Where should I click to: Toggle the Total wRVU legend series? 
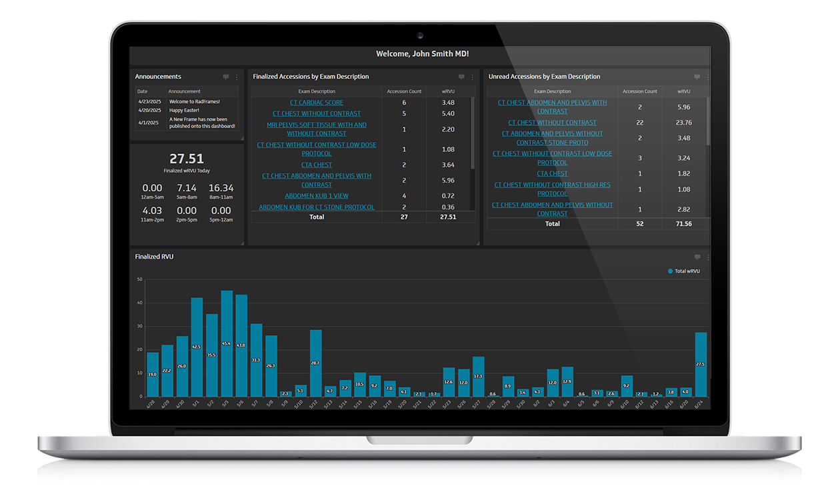tap(684, 271)
